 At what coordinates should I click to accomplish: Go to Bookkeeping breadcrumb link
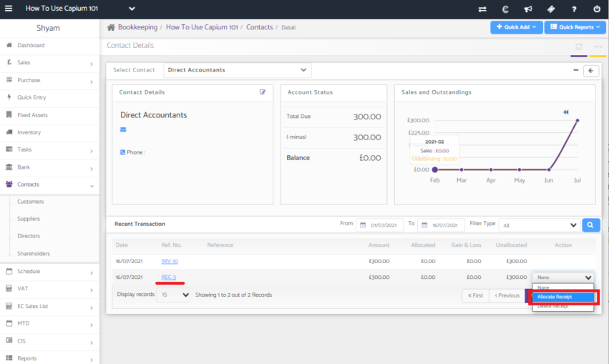click(137, 27)
